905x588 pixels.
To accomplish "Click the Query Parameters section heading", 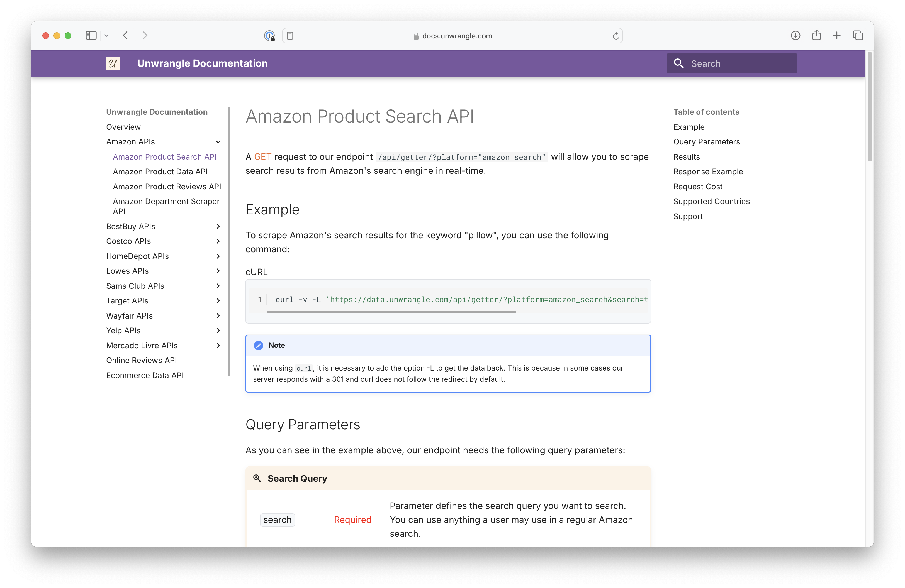I will click(302, 424).
